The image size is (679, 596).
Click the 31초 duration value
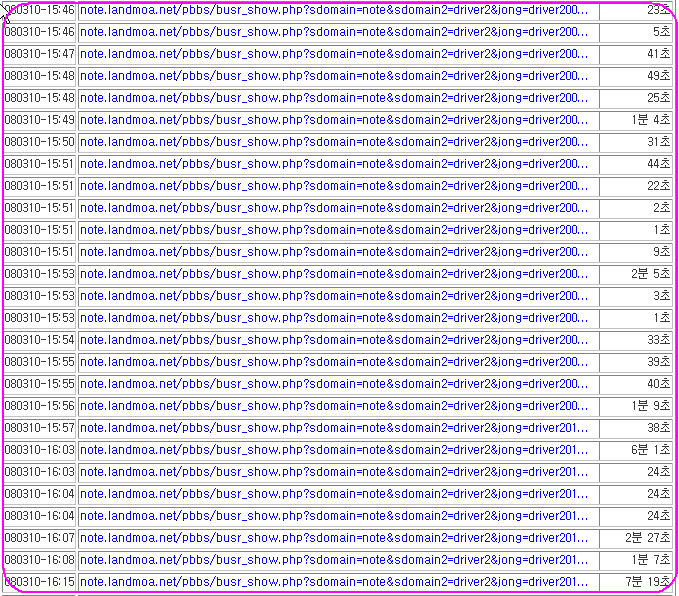659,142
